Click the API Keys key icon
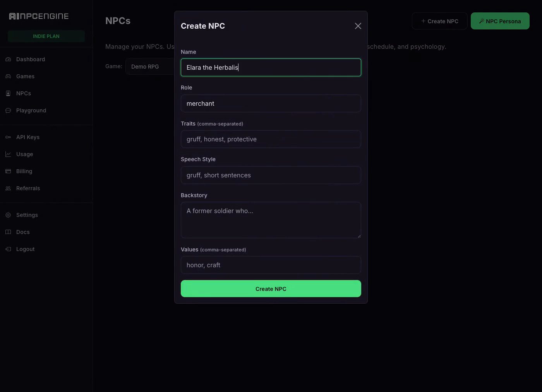 coord(8,137)
